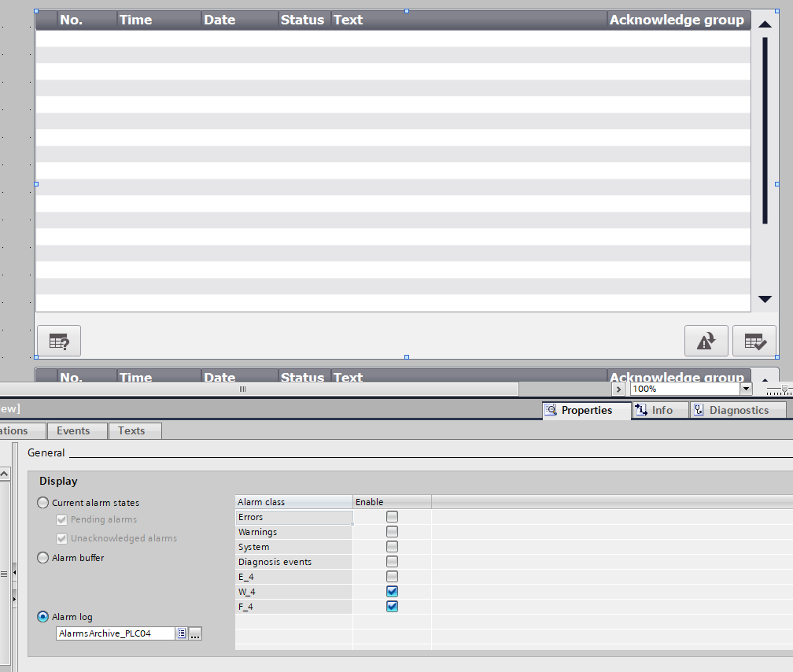
Task: Disable the W_4 alarm class checkbox
Action: tap(392, 592)
